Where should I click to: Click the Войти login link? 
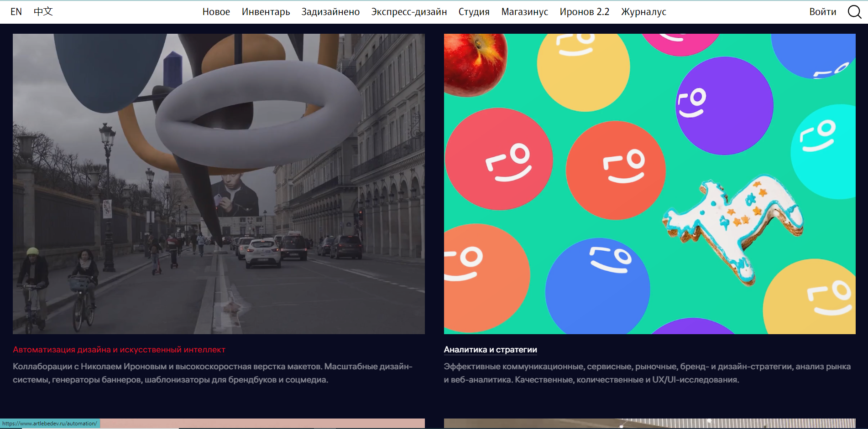point(822,12)
